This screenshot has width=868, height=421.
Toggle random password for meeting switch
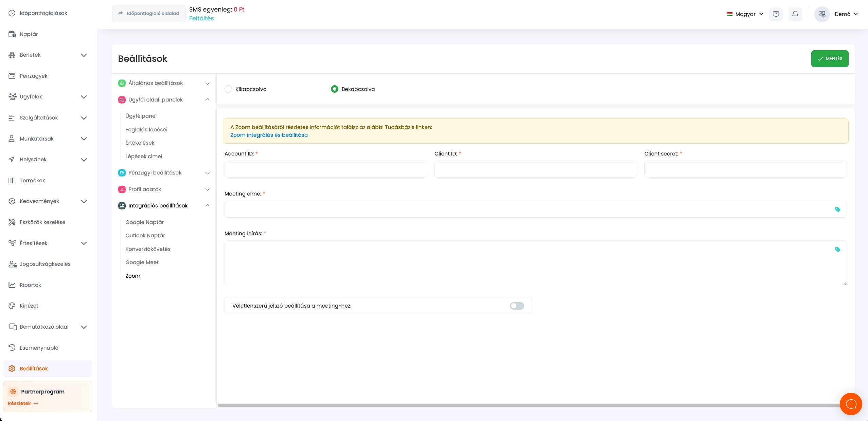pos(517,306)
